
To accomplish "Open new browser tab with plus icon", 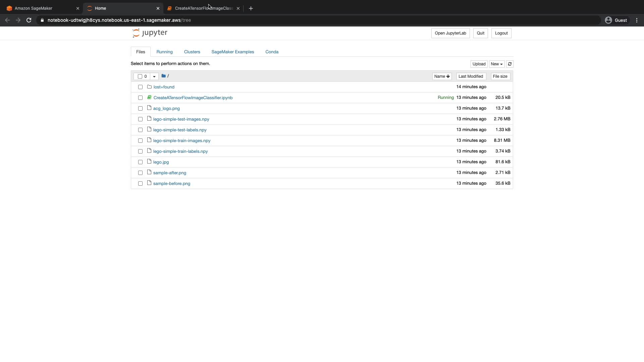I will [x=251, y=8].
